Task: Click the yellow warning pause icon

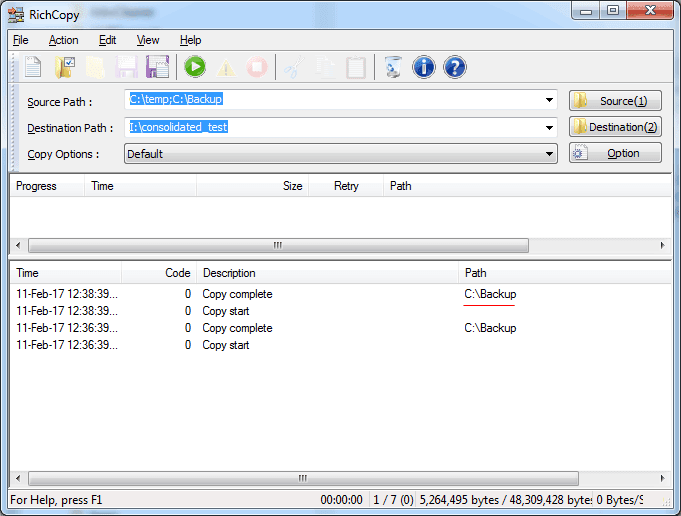Action: coord(226,68)
